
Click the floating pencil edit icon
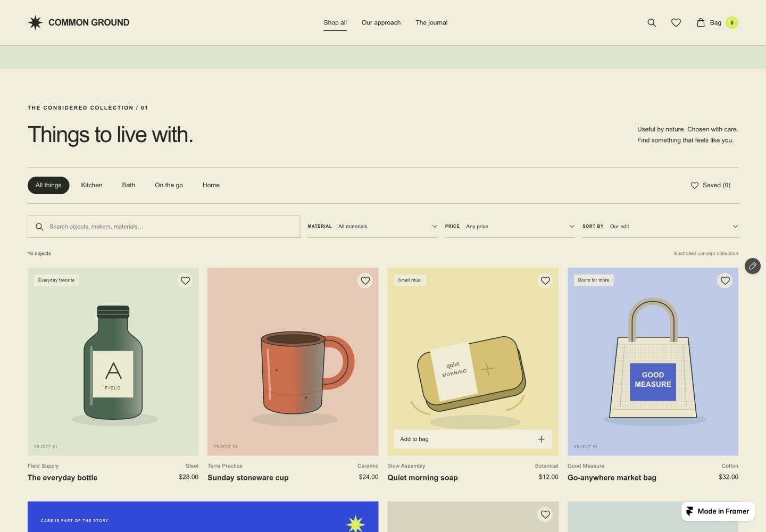pos(753,266)
